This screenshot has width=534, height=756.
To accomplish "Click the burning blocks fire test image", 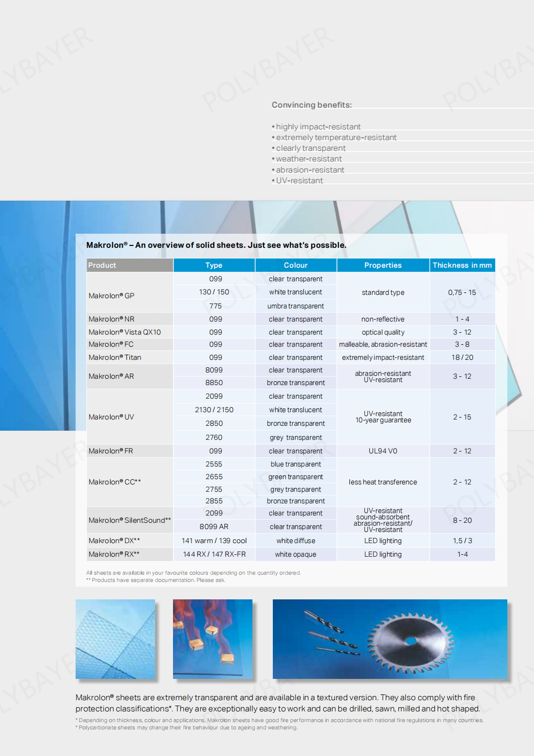I will pyautogui.click(x=213, y=639).
